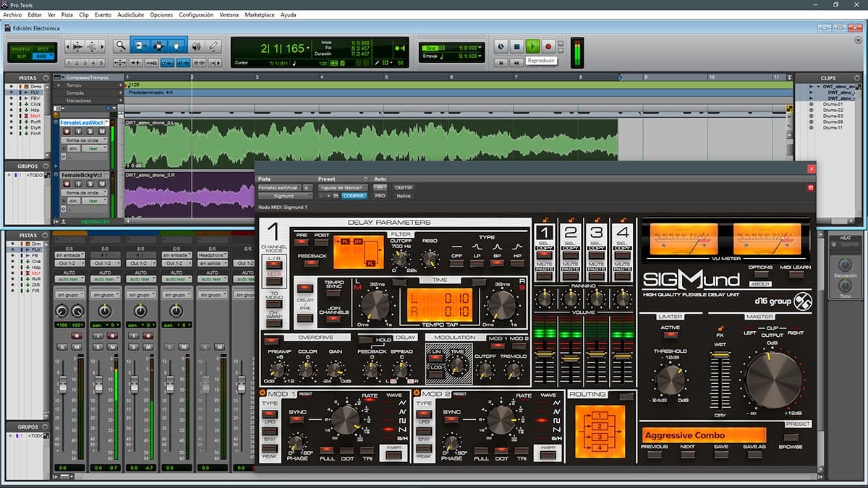868x488 pixels.
Task: Select delay line 4 number display
Action: pos(621,232)
